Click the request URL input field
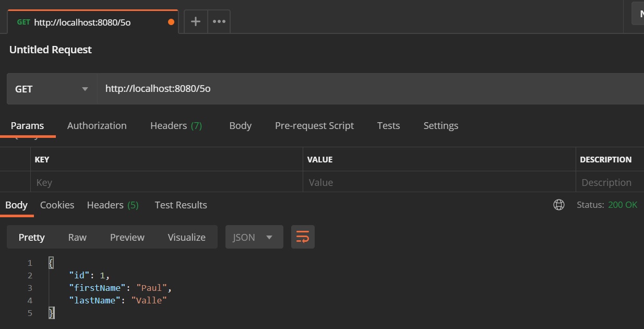This screenshot has width=644, height=329. (365, 89)
